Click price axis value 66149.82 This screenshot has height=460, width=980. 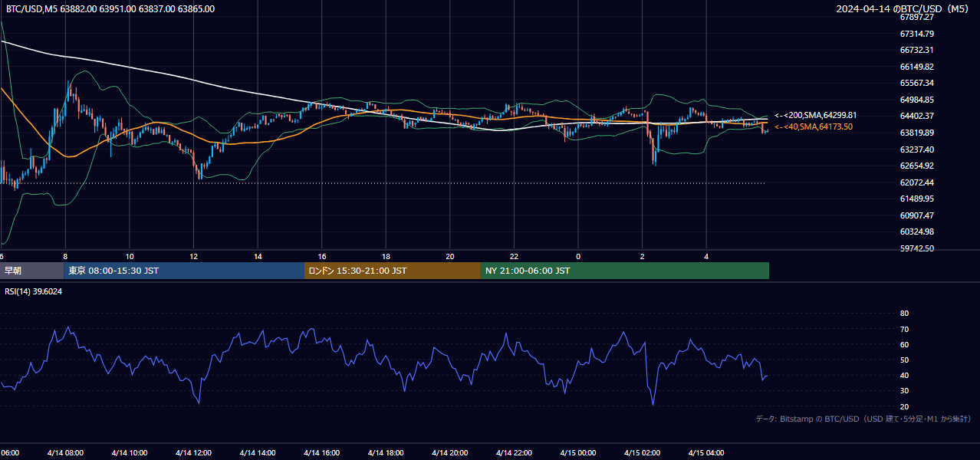916,67
